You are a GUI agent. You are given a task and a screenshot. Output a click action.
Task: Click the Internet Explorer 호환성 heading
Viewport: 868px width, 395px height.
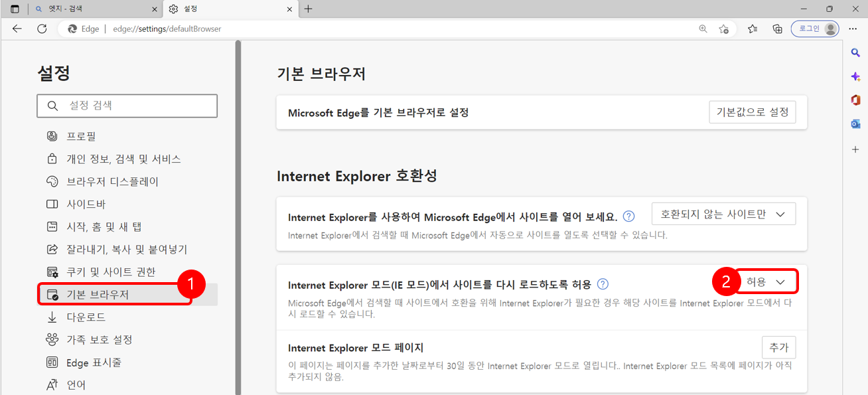click(357, 176)
